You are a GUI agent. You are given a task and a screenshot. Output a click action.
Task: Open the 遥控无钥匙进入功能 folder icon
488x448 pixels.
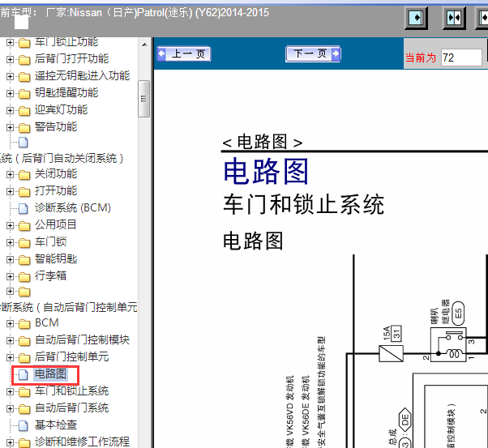point(24,76)
